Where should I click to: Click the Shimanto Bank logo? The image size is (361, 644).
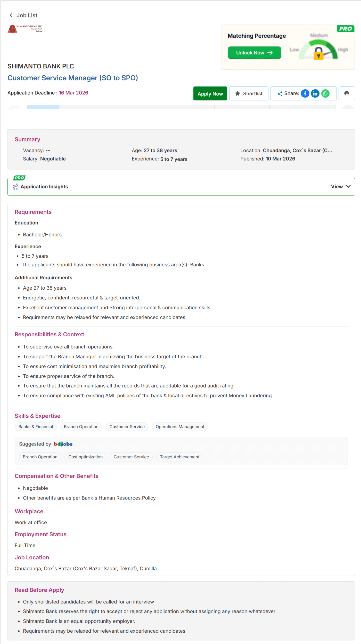[x=25, y=29]
